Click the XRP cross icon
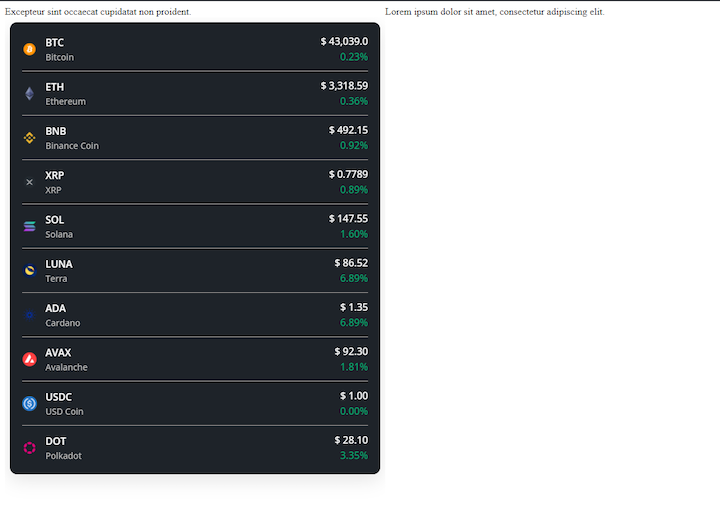The height and width of the screenshot is (518, 720). point(29,182)
